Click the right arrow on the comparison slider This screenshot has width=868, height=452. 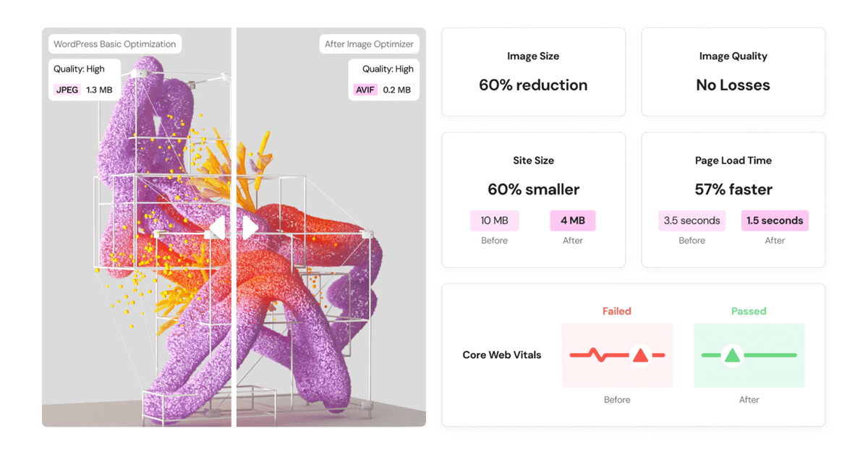coord(251,226)
